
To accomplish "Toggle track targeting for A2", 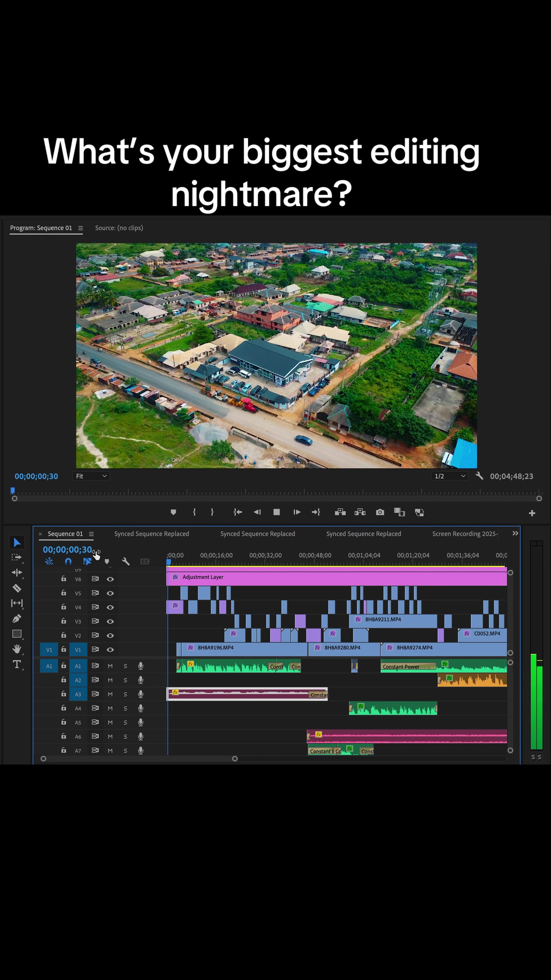I will 78,680.
